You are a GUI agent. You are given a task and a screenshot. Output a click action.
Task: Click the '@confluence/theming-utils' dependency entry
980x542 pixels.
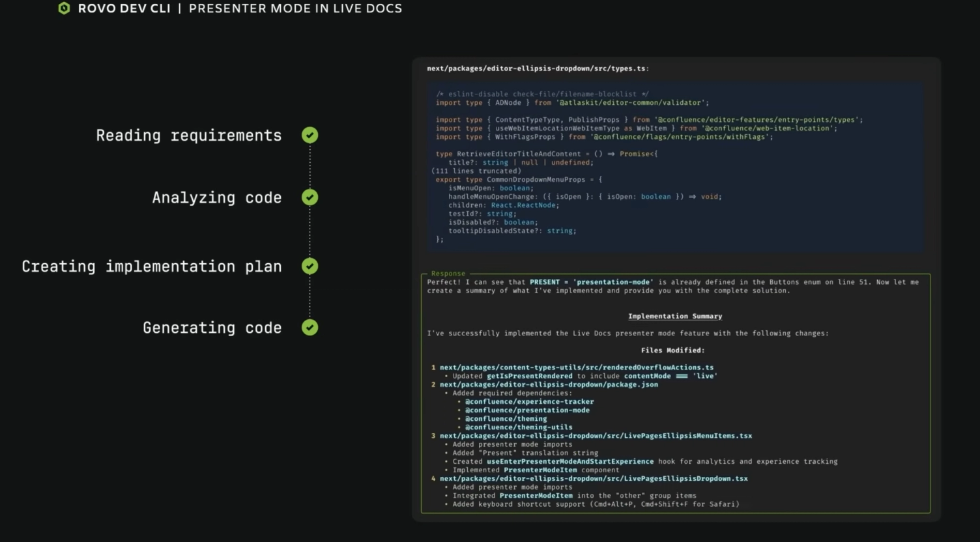(x=519, y=427)
